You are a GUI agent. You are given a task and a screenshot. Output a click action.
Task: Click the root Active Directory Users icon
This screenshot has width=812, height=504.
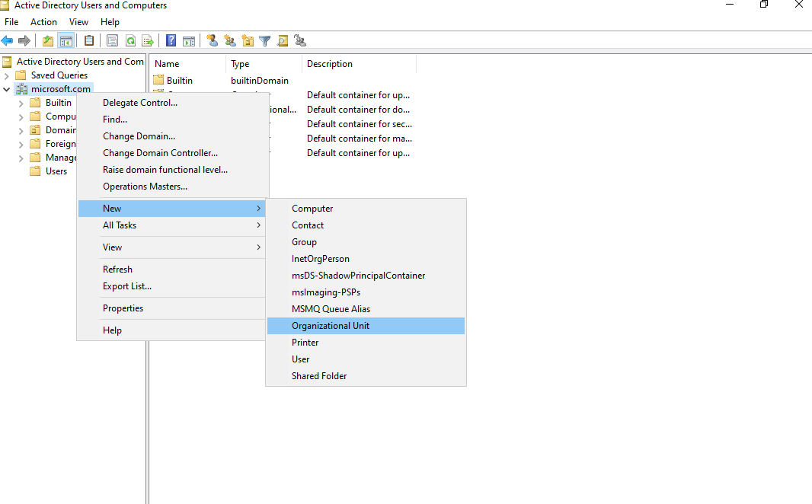pos(7,62)
